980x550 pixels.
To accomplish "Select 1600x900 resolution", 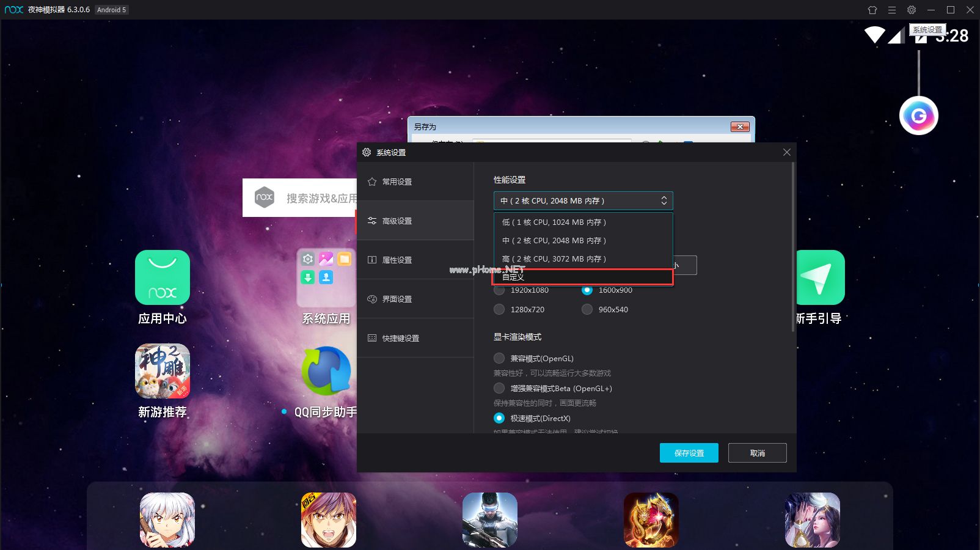I will click(587, 290).
